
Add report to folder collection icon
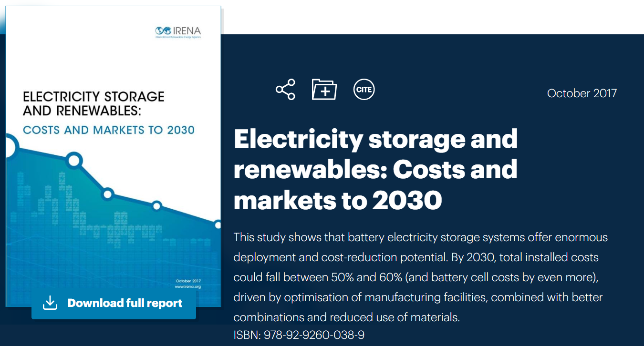point(324,90)
